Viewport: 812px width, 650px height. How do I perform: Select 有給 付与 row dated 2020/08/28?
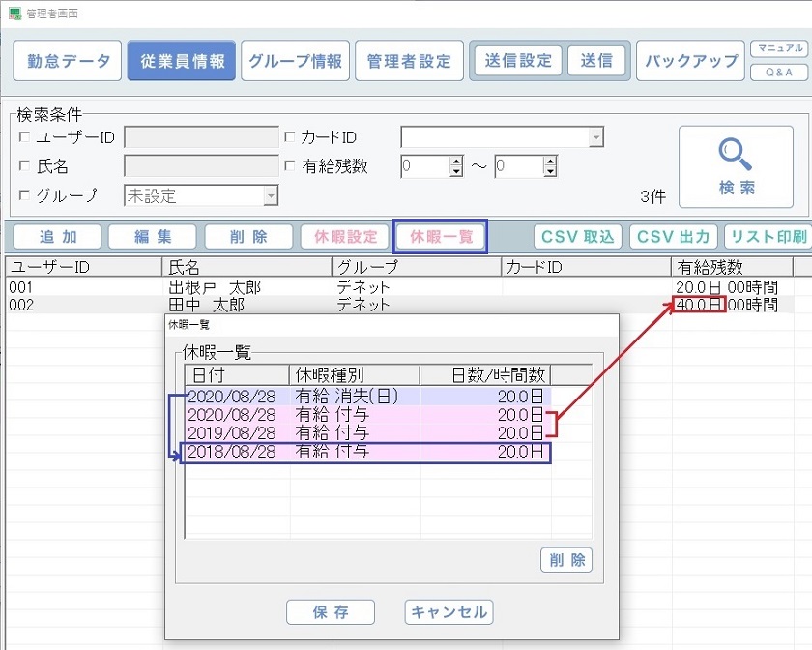(x=368, y=415)
